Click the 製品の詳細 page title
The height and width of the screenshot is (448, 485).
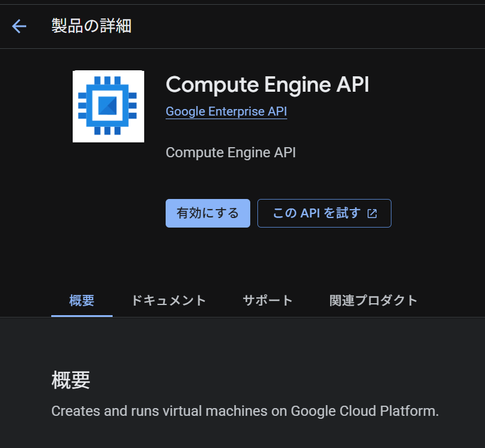tap(91, 26)
